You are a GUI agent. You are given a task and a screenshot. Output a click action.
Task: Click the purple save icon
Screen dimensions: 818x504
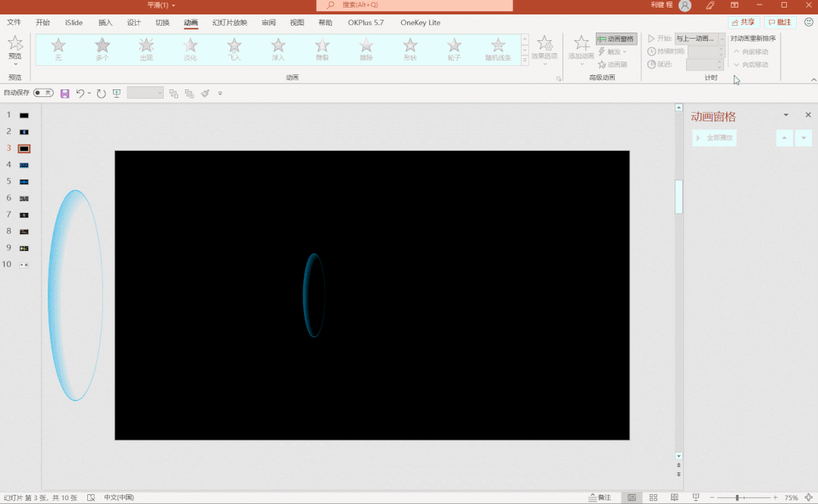point(64,93)
